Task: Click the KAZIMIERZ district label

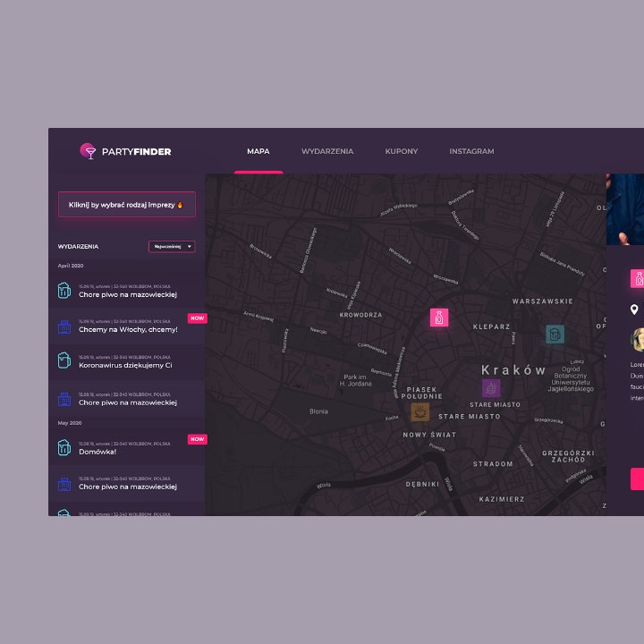Action: 502,499
